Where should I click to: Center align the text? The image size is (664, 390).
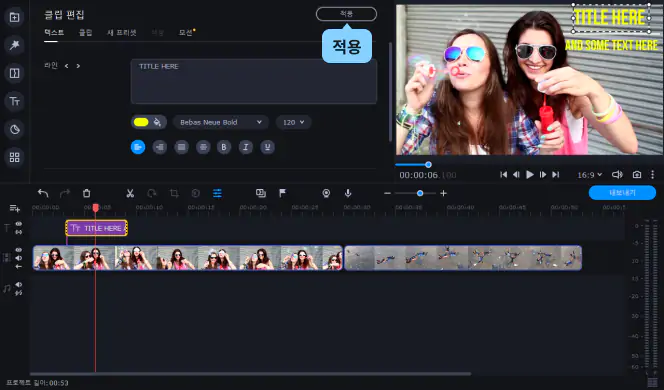(203, 147)
